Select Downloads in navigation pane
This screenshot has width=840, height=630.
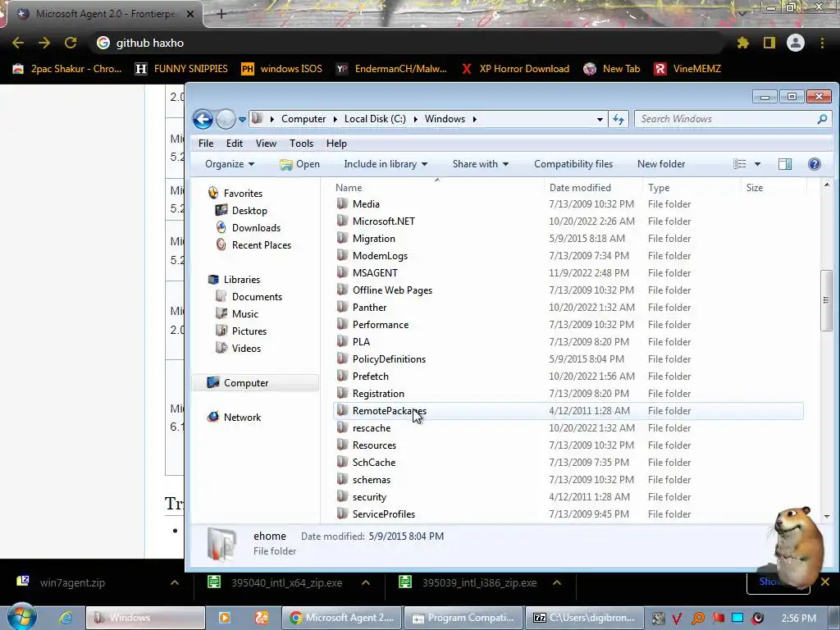pos(256,228)
